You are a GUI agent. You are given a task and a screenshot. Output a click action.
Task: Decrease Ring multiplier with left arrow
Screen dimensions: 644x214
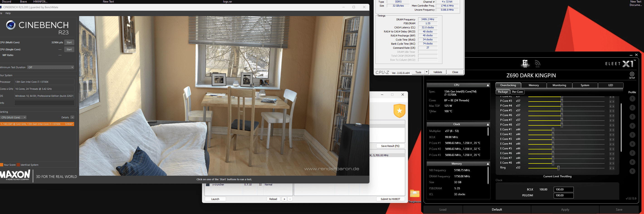610,168
